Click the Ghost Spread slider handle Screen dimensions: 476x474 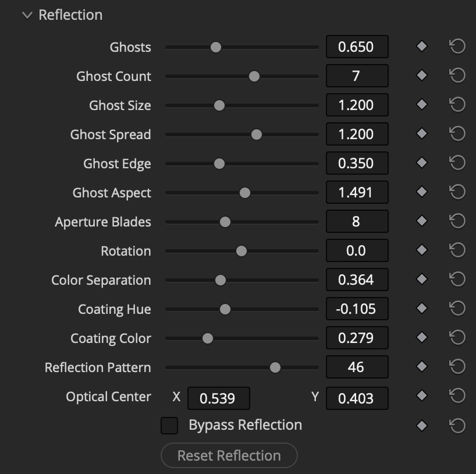click(257, 135)
